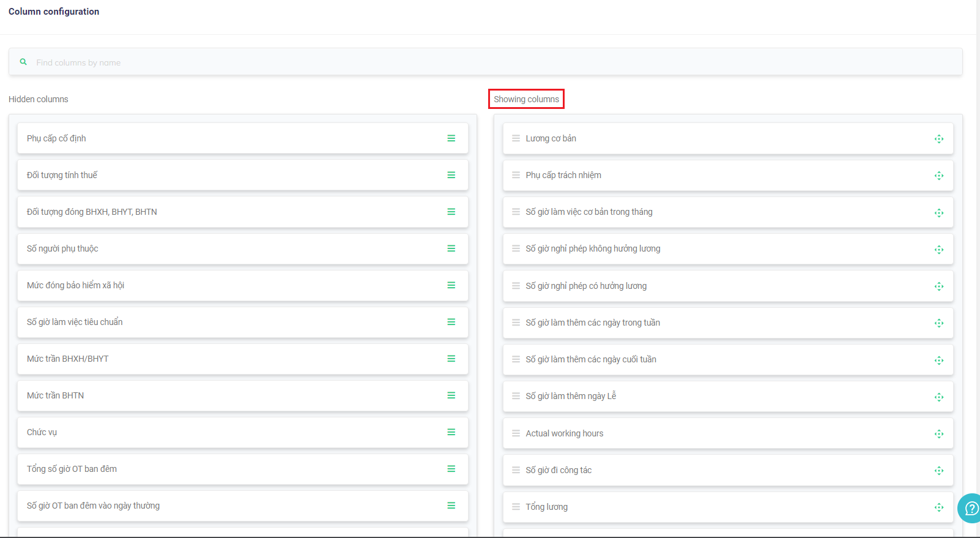
Task: Click the move icon for Actual working hours
Action: pyautogui.click(x=939, y=434)
